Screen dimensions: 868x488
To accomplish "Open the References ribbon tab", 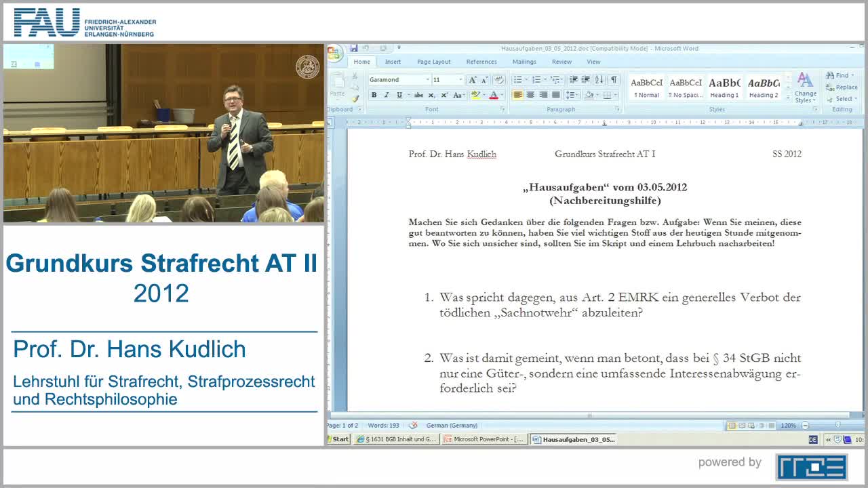I will [481, 62].
